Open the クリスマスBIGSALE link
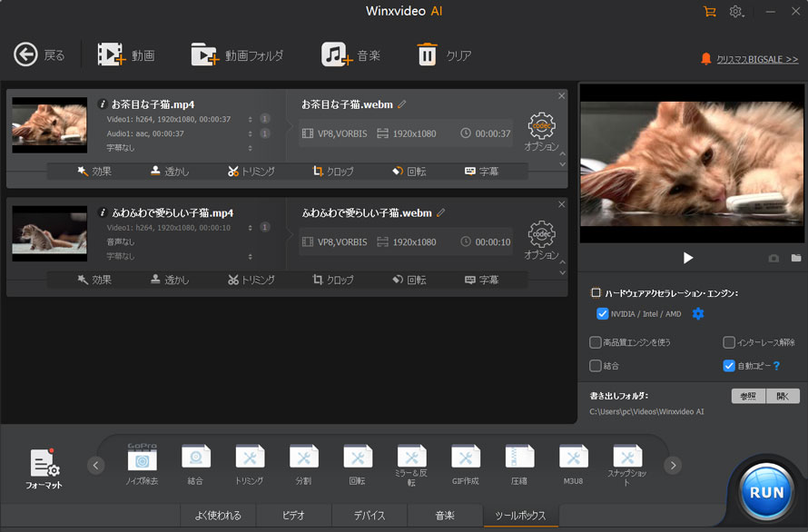 pos(756,59)
